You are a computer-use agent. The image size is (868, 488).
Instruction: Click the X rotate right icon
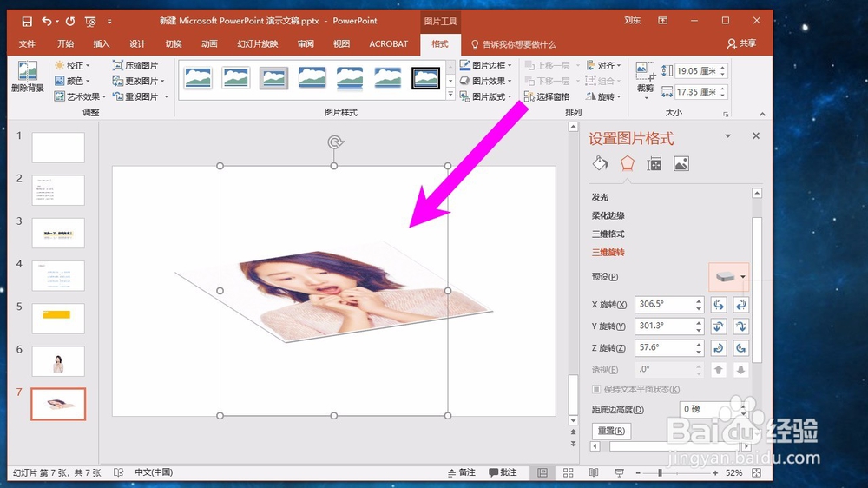pos(740,304)
